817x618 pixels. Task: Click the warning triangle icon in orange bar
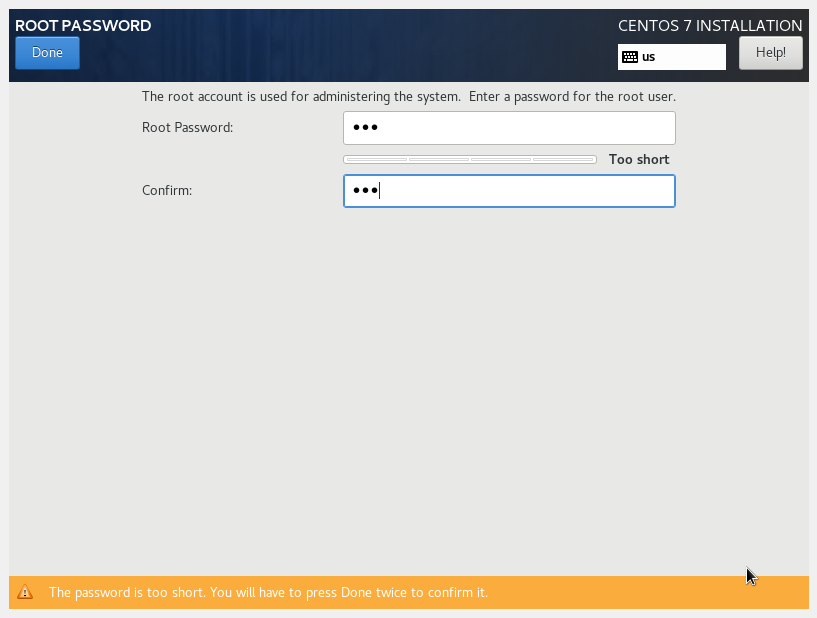(x=25, y=592)
